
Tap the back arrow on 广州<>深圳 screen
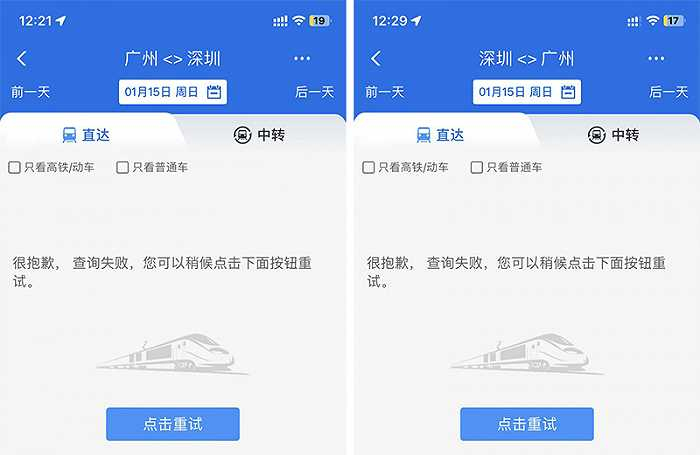pyautogui.click(x=21, y=58)
